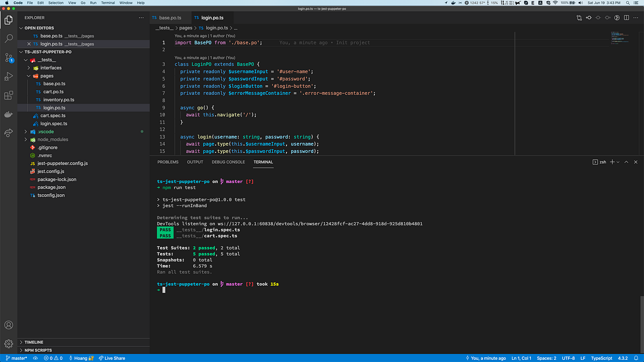Screen dimensions: 644x362
Task: Toggle word wrap via editor More Actions menu
Action: tap(636, 18)
